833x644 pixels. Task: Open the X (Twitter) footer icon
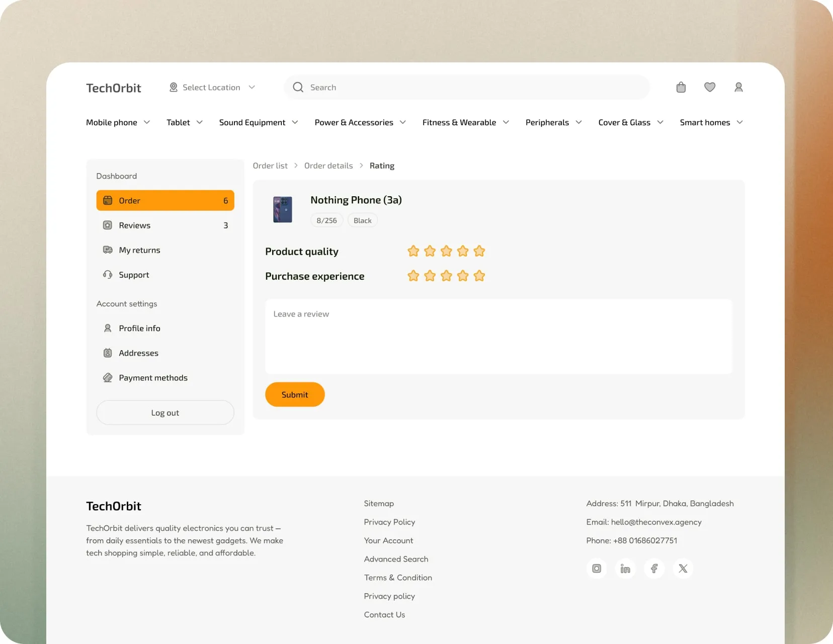[x=683, y=569]
